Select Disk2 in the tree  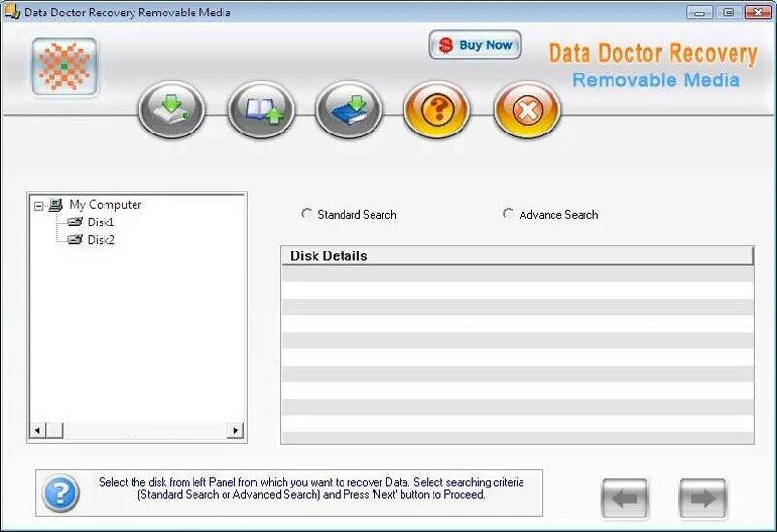pyautogui.click(x=101, y=240)
